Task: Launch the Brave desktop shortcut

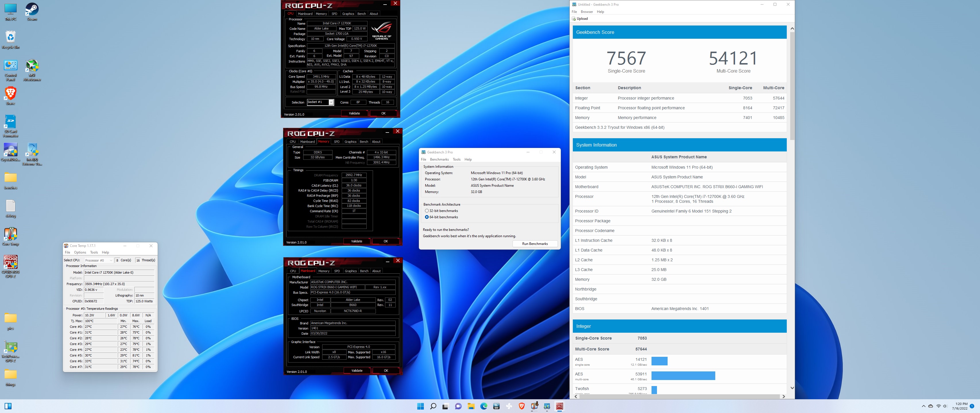Action: coord(10,96)
